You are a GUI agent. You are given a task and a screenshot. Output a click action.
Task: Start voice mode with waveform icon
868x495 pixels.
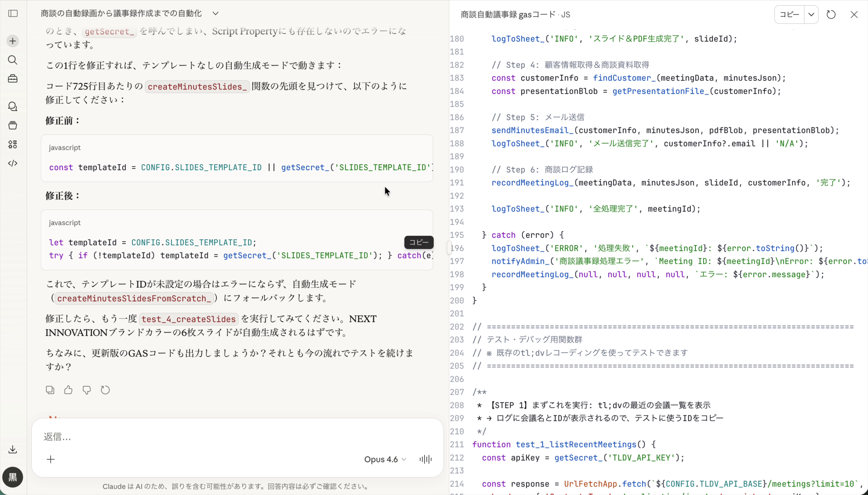coord(425,460)
